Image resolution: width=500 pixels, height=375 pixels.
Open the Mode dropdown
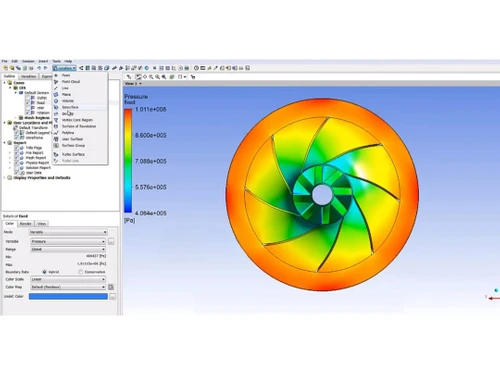point(68,232)
